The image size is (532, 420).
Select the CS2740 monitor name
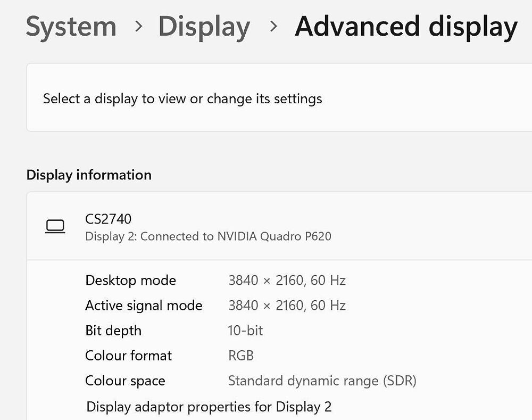click(x=109, y=219)
